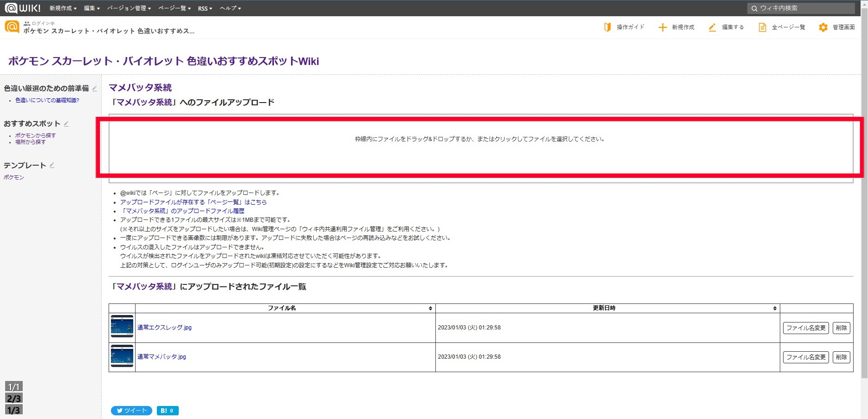Sort the table by ファイル名 column
Viewport: 868px width, 419px height.
tap(285, 308)
